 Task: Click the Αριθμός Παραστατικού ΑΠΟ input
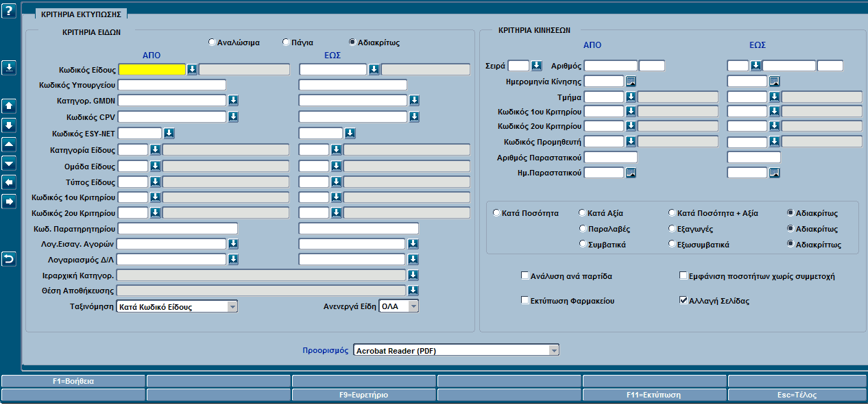[x=611, y=158]
